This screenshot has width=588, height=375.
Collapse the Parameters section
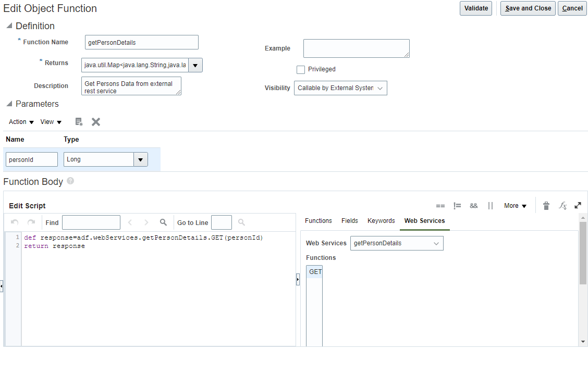coord(9,104)
